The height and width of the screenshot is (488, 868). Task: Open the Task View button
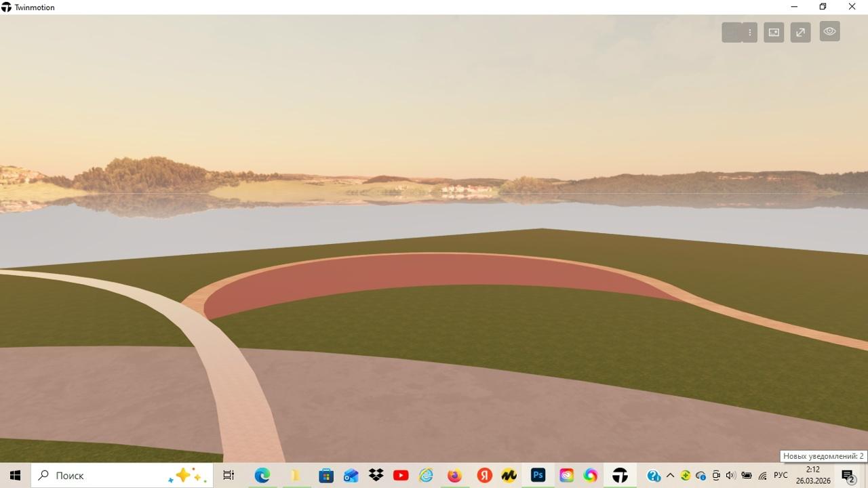229,476
